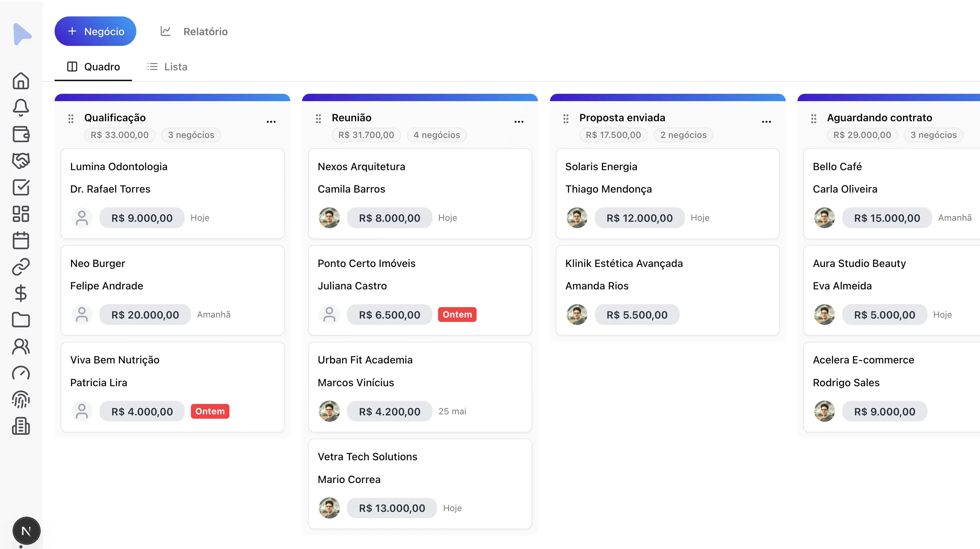
Task: Click owner avatar on Vetra Tech Solutions card
Action: click(x=330, y=508)
